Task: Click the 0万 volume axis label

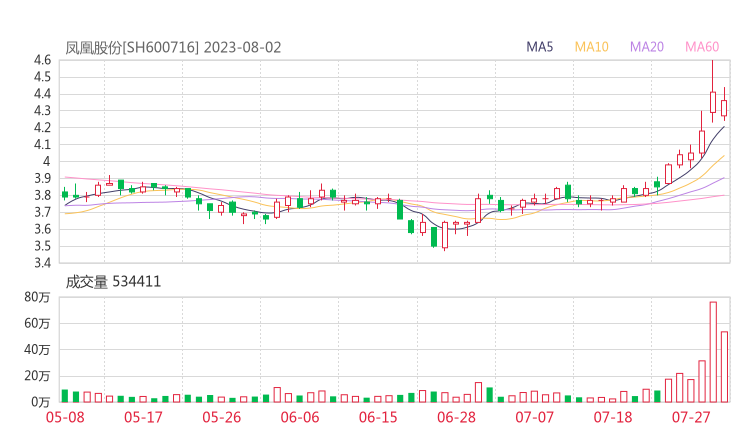Action: (41, 402)
